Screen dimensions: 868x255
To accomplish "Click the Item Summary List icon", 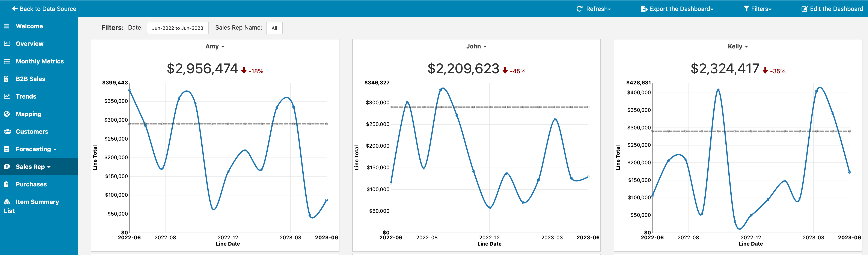I will click(x=7, y=202).
